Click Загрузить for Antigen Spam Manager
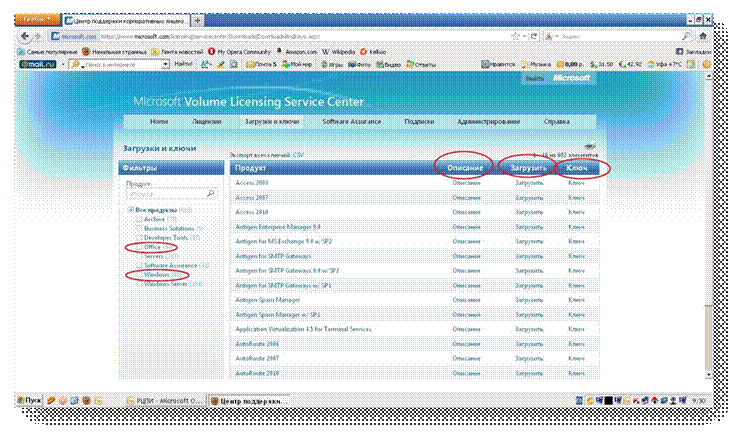This screenshot has width=748, height=441. pos(529,300)
